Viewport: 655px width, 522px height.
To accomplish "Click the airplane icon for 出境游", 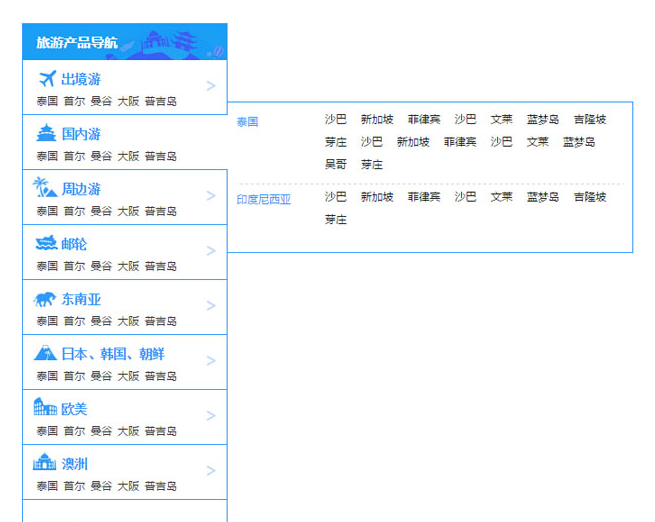I will pos(46,79).
